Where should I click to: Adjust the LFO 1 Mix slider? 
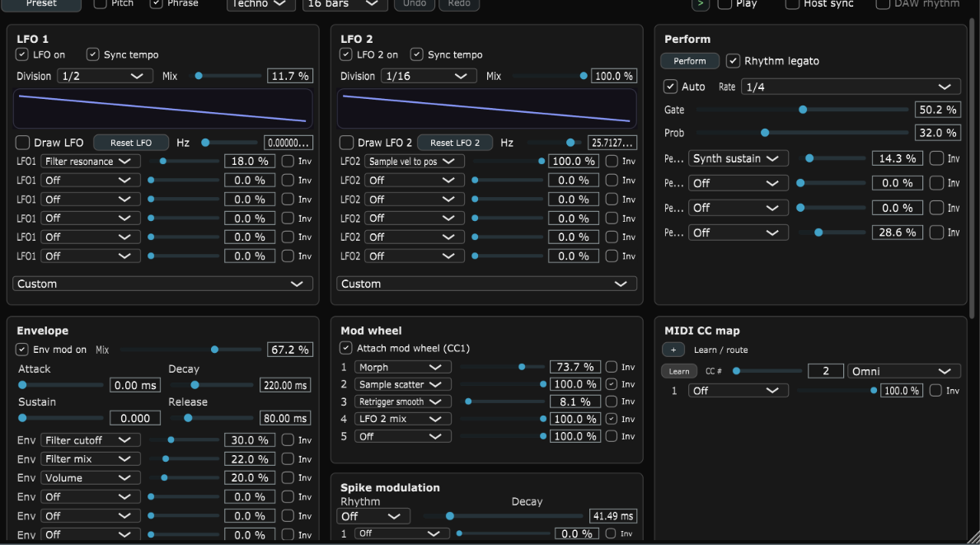click(x=227, y=76)
